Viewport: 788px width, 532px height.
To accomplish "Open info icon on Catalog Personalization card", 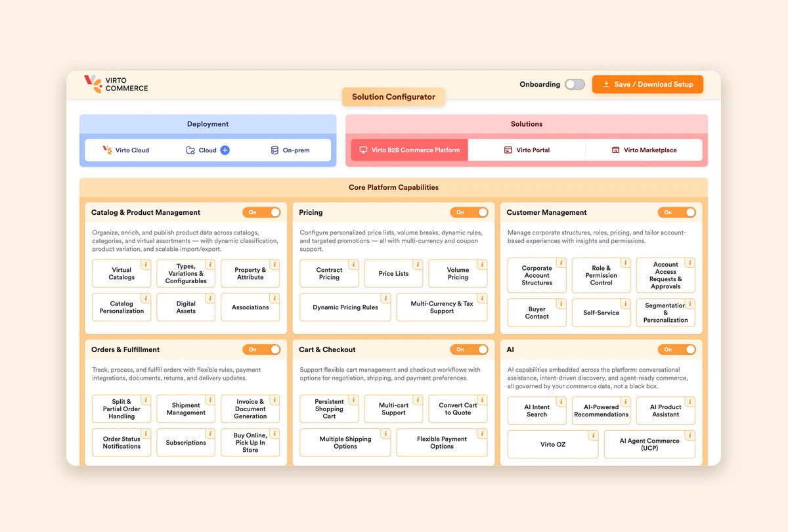I will (146, 298).
